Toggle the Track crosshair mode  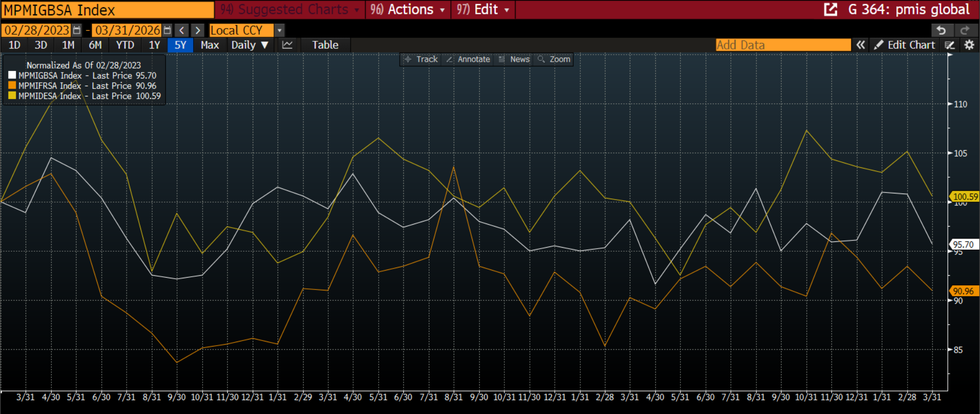pyautogui.click(x=421, y=59)
